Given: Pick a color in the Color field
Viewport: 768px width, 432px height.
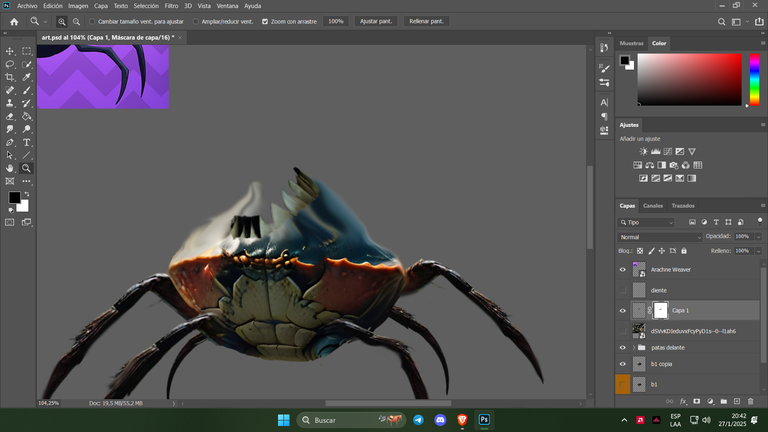Looking at the screenshot, I should [x=689, y=79].
